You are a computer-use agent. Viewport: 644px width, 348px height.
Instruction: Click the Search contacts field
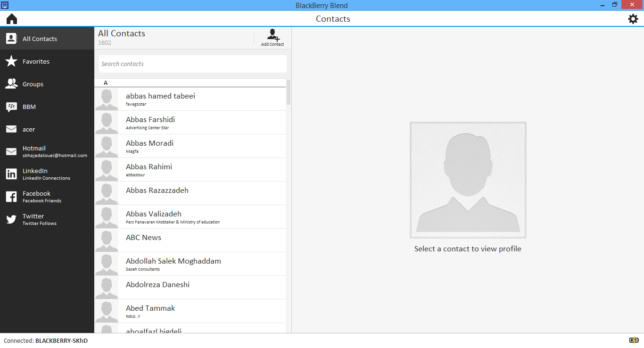(x=192, y=64)
